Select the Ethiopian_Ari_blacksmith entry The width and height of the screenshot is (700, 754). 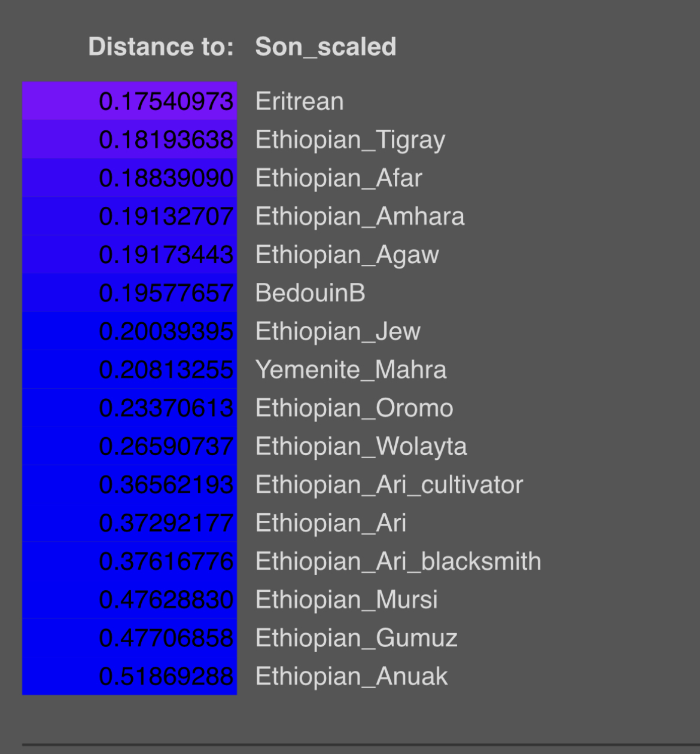[398, 561]
